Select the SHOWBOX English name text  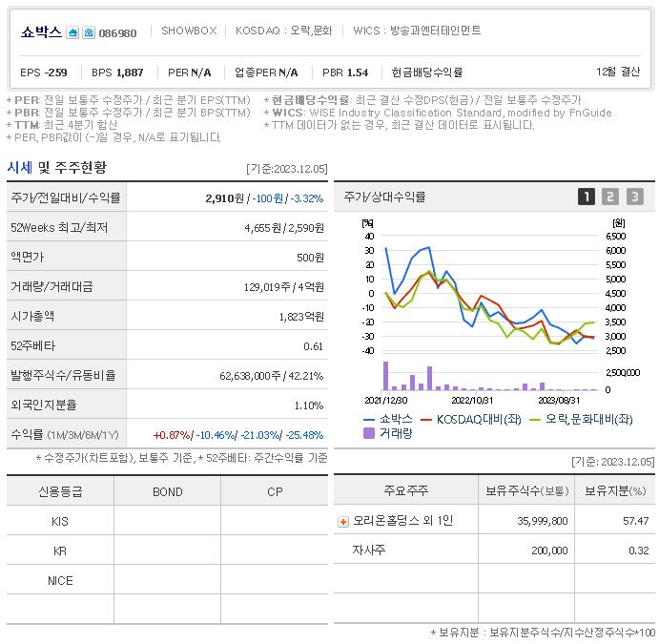189,31
